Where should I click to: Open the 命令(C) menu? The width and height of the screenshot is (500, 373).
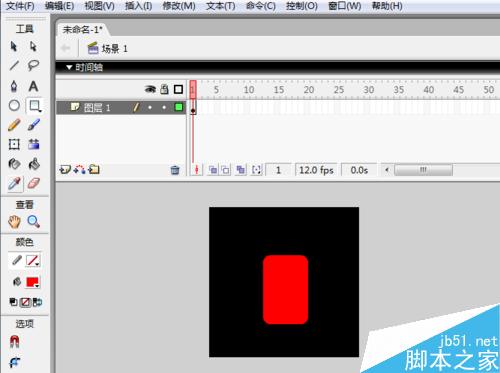coord(261,6)
